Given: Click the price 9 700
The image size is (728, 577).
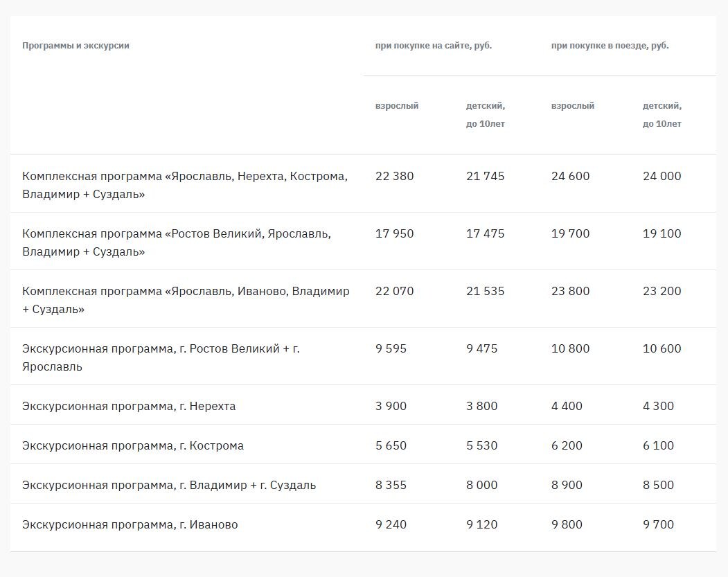Looking at the screenshot, I should [x=658, y=524].
